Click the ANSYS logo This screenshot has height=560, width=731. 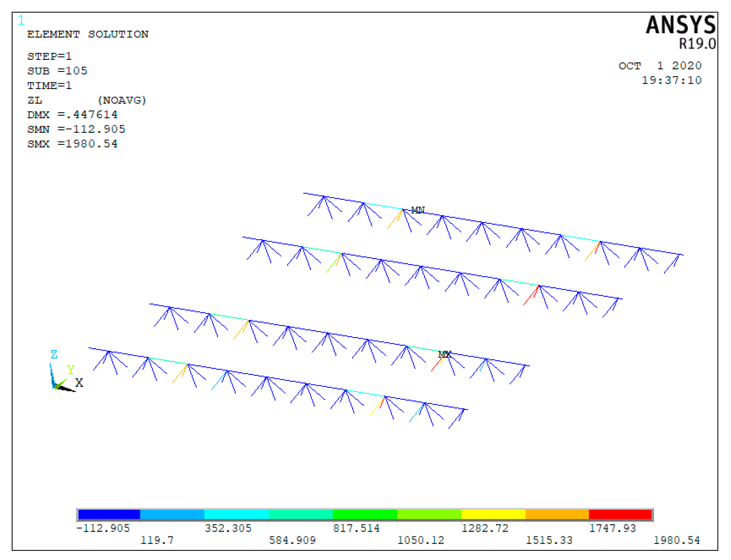680,25
